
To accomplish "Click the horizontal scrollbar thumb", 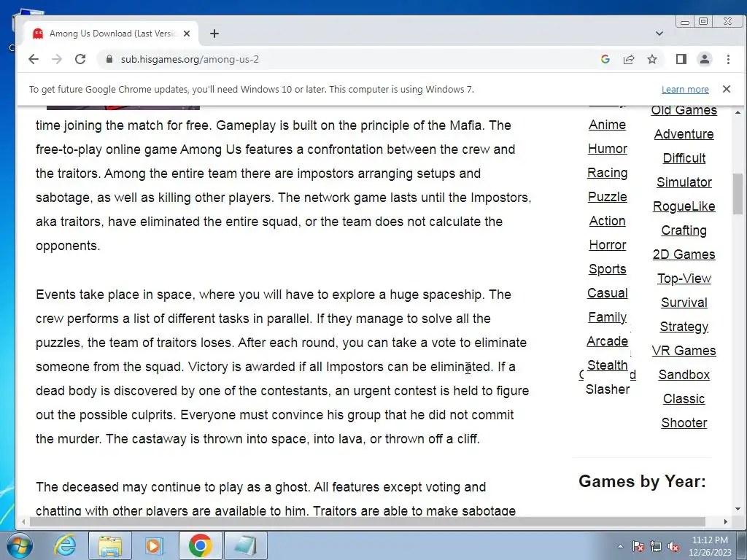I will point(367,521).
